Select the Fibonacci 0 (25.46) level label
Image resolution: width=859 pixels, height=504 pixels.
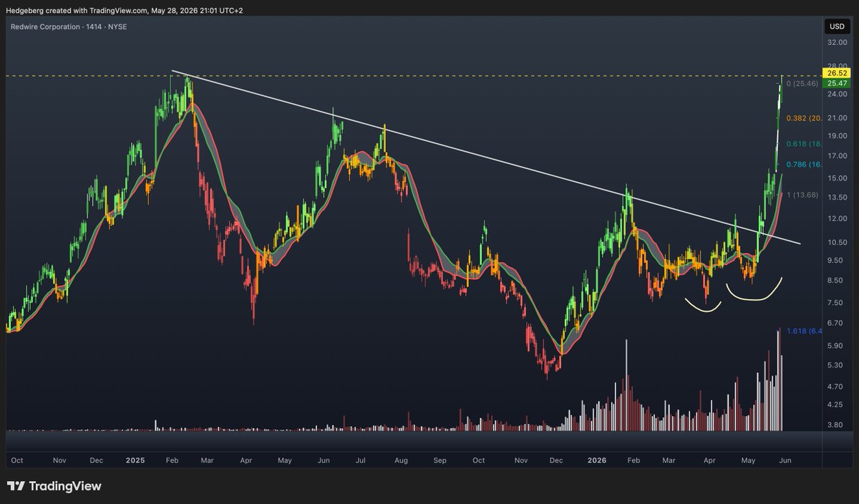pos(802,84)
